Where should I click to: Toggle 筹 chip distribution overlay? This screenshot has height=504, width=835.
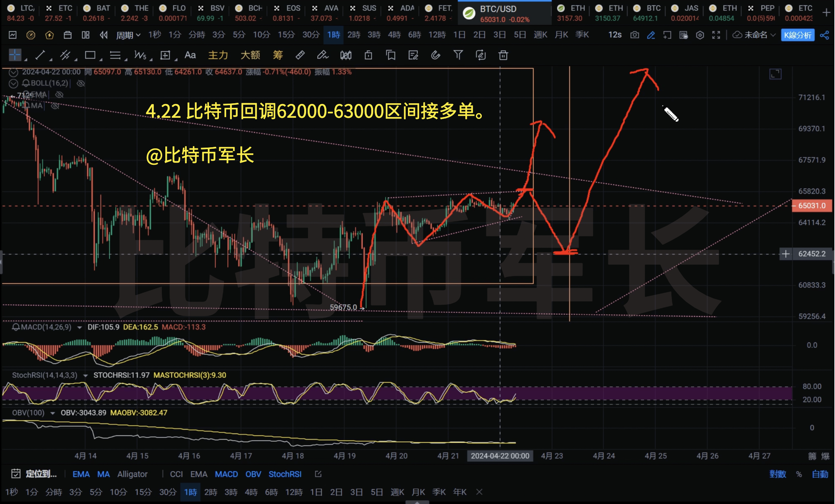(x=278, y=55)
